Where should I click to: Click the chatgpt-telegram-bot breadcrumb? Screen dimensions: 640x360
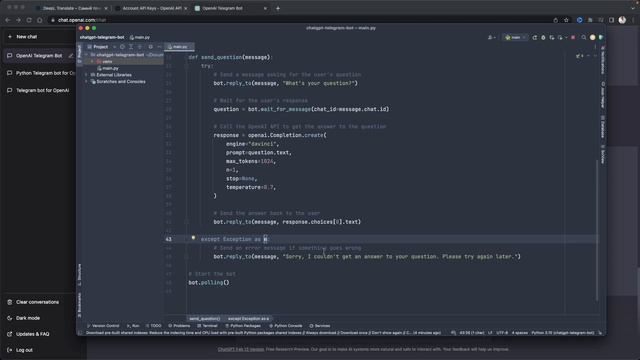[x=102, y=38]
